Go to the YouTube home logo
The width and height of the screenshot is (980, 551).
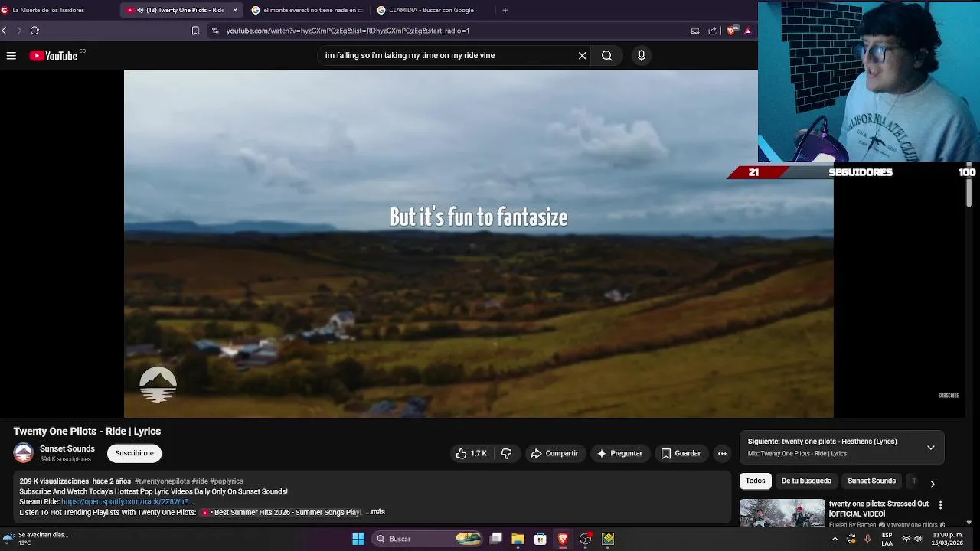54,56
